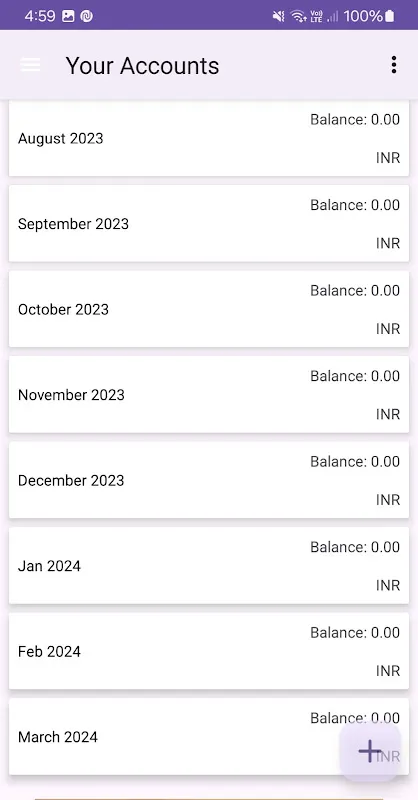Select the December 2023 account card
This screenshot has width=418, height=800.
point(209,480)
